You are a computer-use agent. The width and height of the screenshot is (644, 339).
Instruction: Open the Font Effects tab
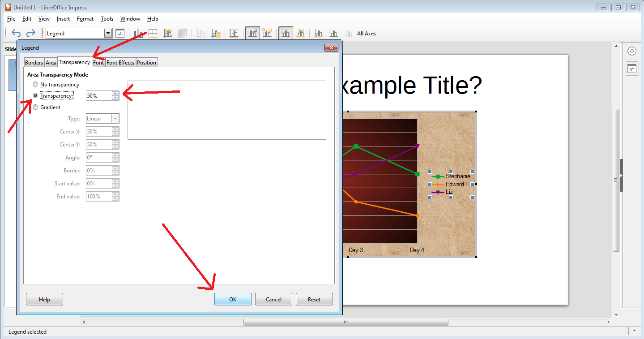[x=120, y=63]
